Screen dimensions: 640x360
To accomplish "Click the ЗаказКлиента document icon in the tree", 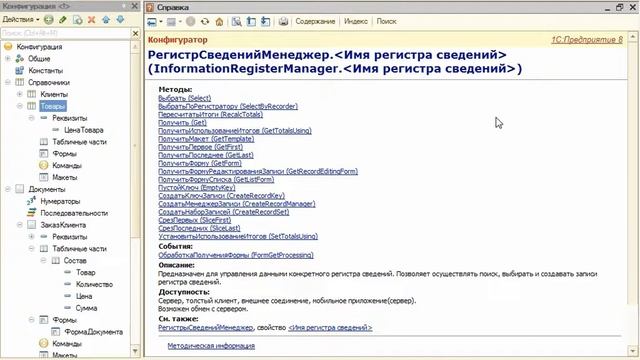I will coord(31,225).
